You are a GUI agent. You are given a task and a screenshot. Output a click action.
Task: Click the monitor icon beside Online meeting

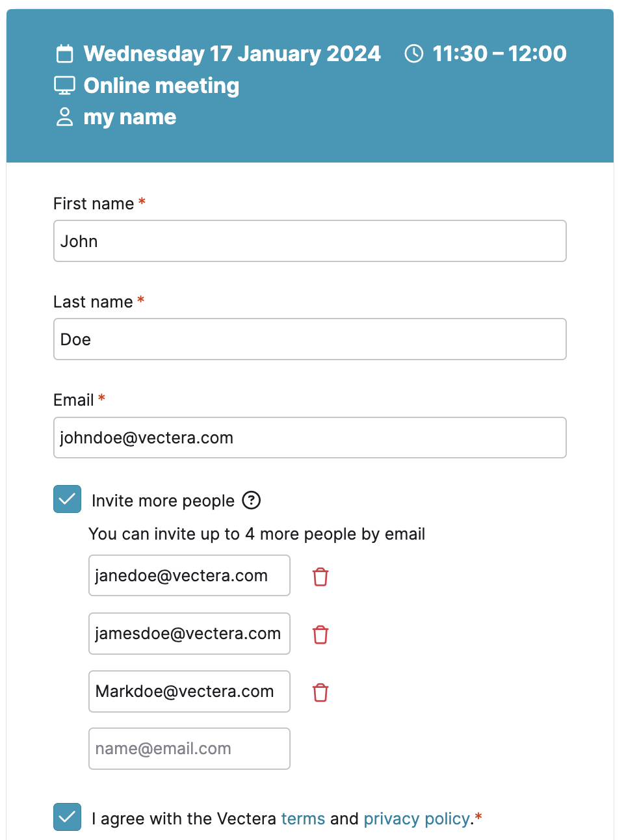pos(65,85)
